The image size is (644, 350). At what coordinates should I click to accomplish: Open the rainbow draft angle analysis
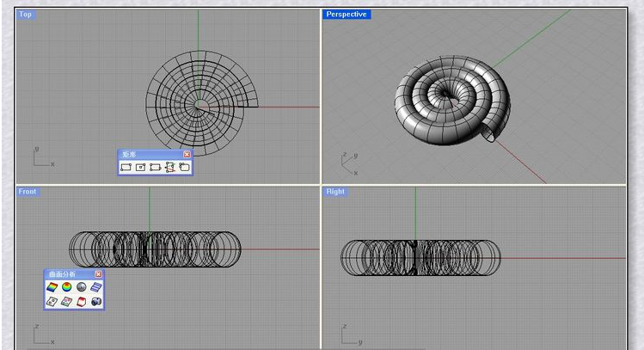(52, 286)
